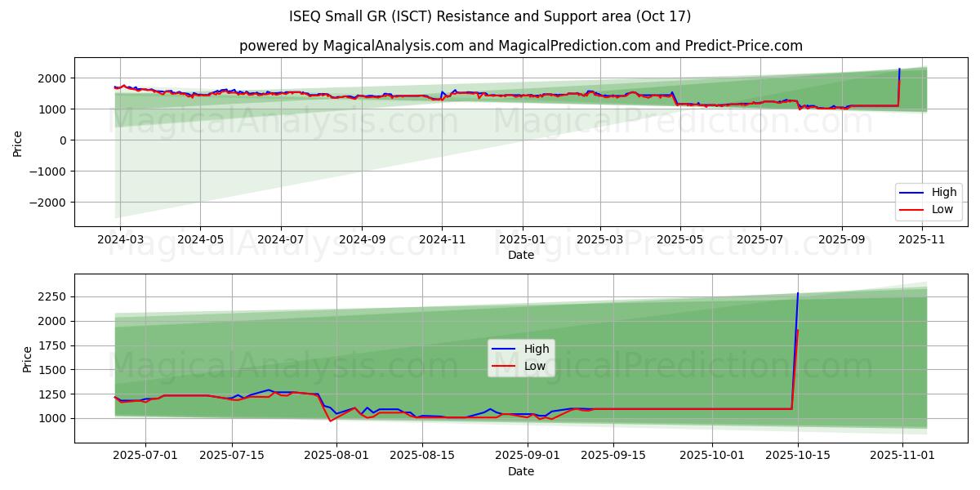Click the 2025-11-01 tick label on bottom chart
980x490 pixels.
point(902,457)
